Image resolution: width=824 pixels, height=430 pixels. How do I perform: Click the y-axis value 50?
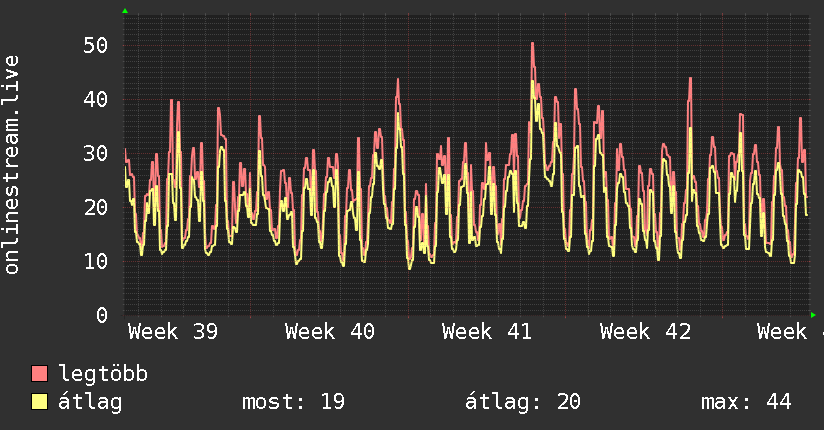point(96,45)
